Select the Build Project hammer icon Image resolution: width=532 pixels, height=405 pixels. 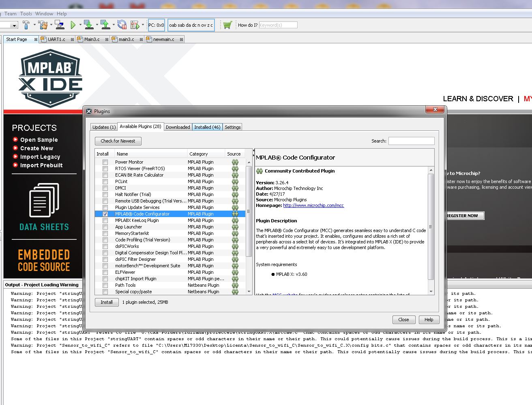(x=25, y=25)
